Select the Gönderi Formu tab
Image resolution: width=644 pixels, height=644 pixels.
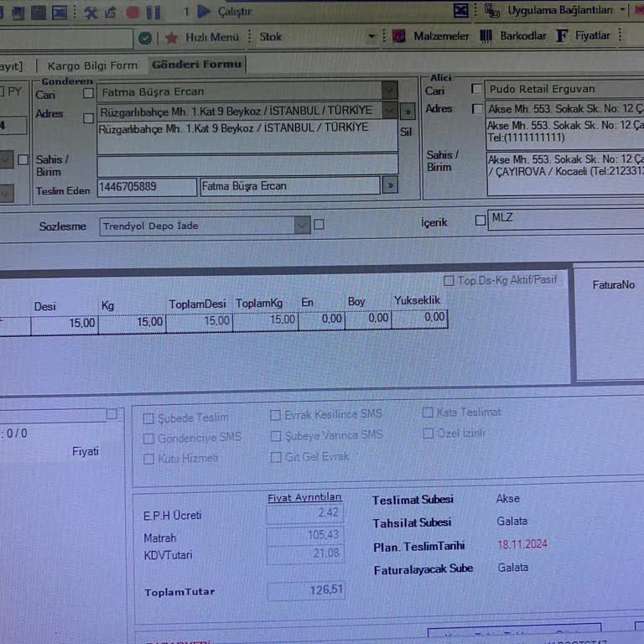(x=196, y=65)
